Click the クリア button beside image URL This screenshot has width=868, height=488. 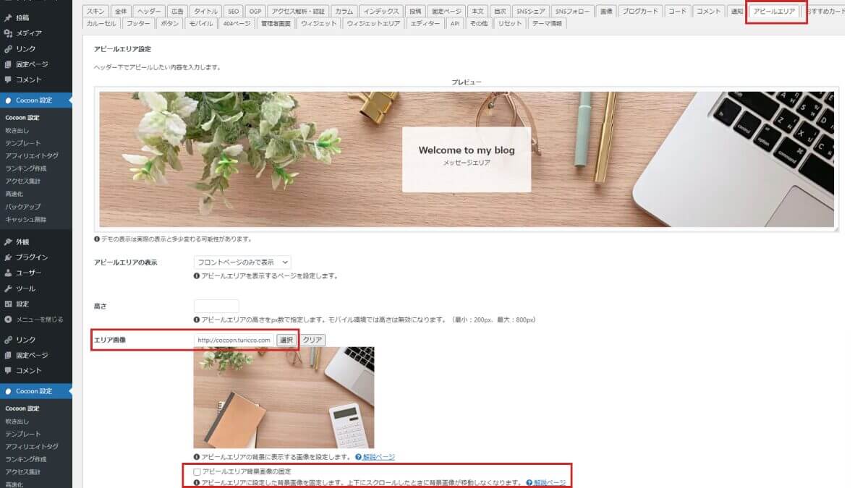click(x=312, y=340)
